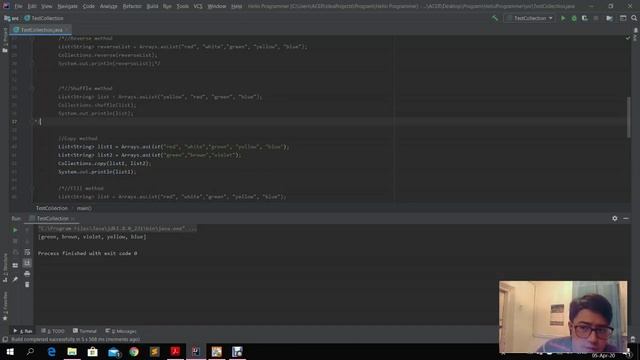Open the Refactor menu
This screenshot has height=360, width=640.
click(x=132, y=6)
